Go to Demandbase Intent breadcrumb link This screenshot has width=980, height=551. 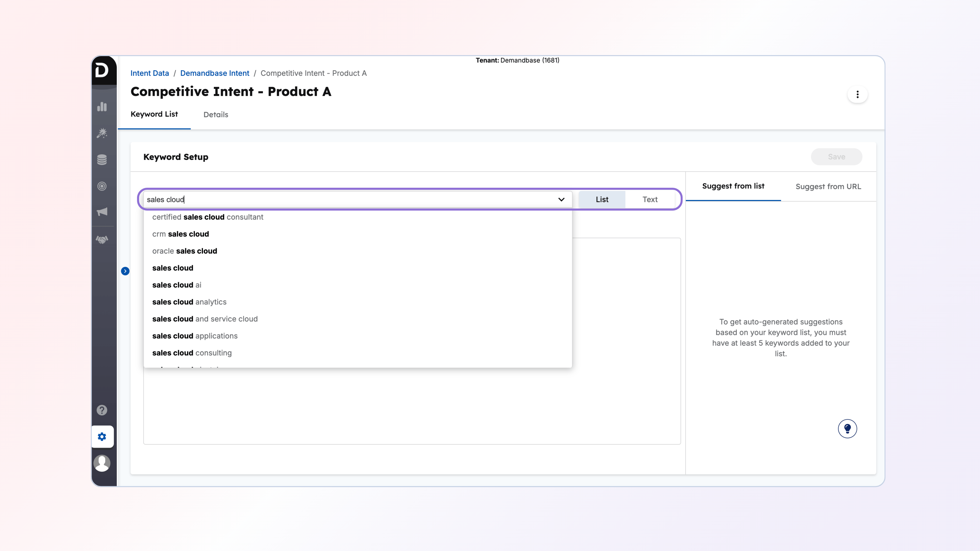tap(215, 73)
